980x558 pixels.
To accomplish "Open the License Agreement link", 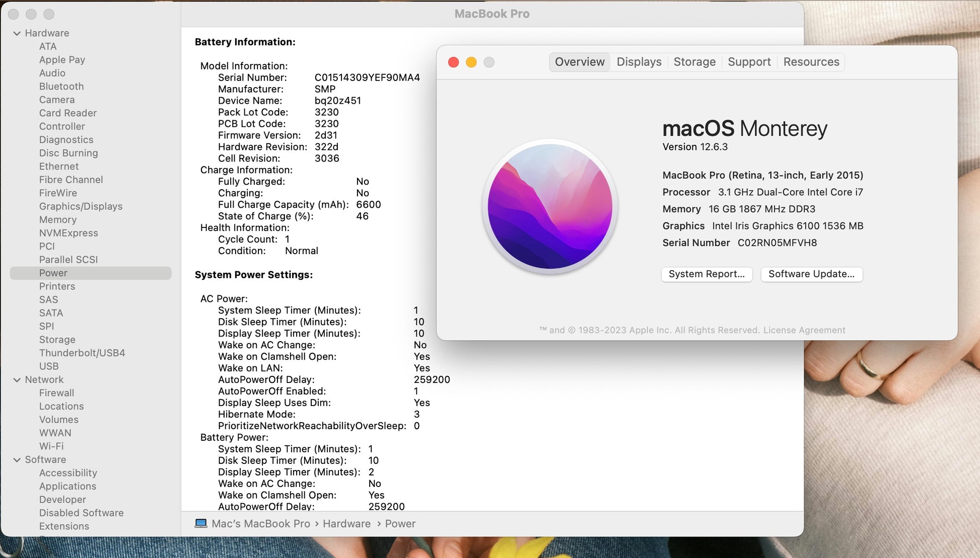I will [x=804, y=330].
